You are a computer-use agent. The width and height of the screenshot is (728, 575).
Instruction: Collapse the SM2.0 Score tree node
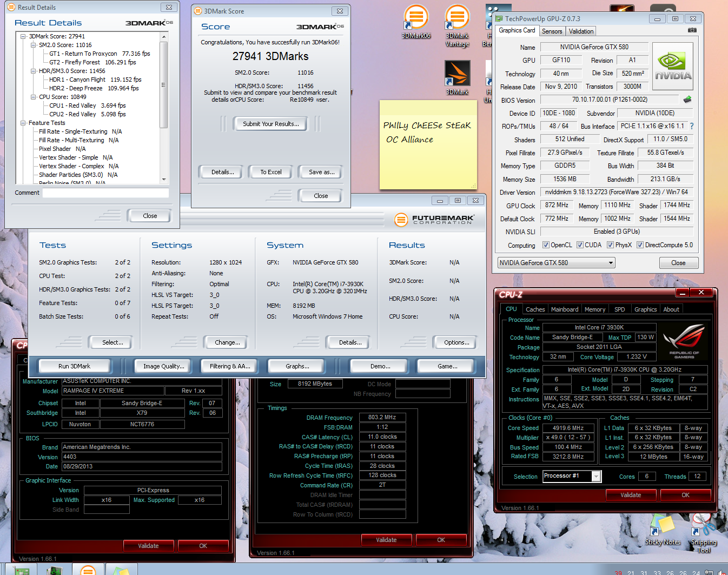34,45
